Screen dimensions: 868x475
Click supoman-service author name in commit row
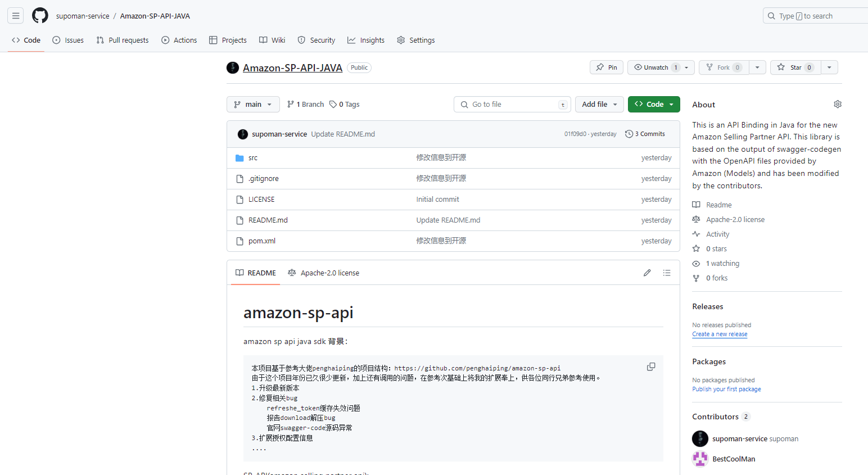[279, 134]
